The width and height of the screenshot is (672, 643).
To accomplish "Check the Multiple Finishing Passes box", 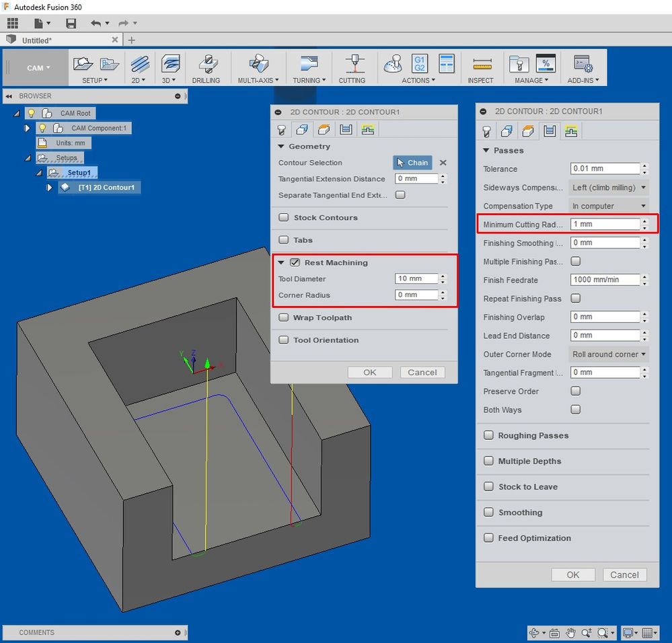I will [x=576, y=261].
